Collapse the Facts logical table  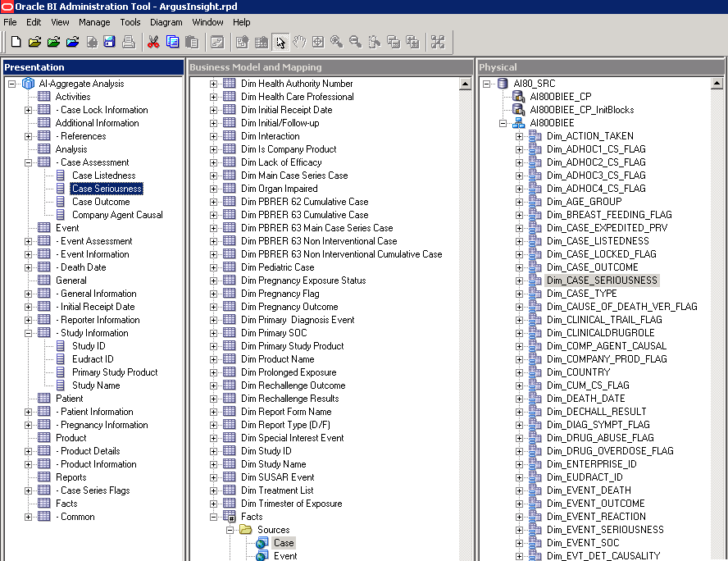[213, 517]
